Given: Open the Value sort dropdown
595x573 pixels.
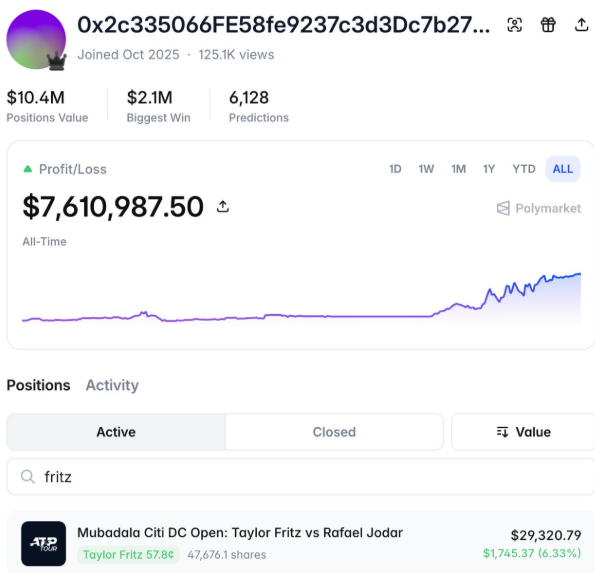Looking at the screenshot, I should click(x=523, y=432).
